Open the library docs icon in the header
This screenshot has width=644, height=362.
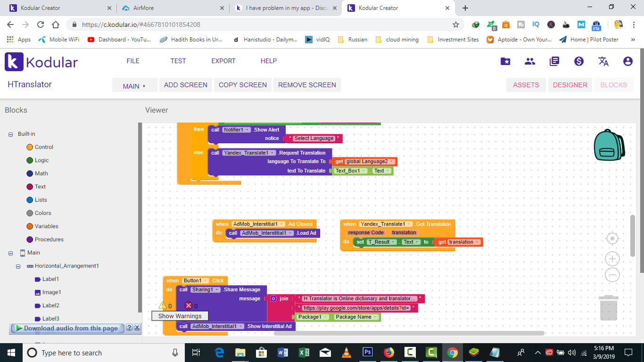pyautogui.click(x=554, y=61)
